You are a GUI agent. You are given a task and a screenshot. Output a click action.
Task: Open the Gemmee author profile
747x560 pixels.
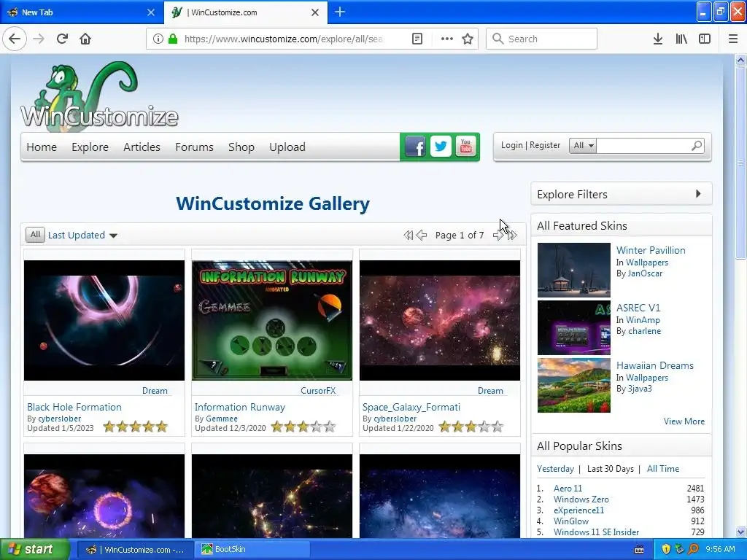222,419
